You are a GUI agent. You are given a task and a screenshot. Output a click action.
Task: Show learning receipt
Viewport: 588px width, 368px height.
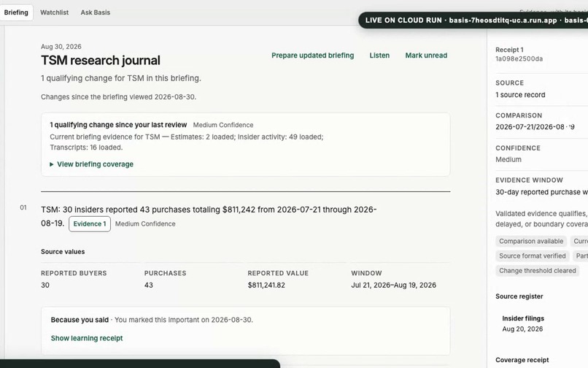(87, 338)
